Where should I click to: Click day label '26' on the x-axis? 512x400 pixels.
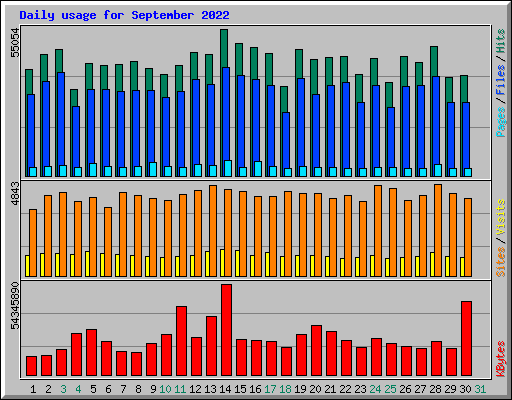tap(405, 389)
